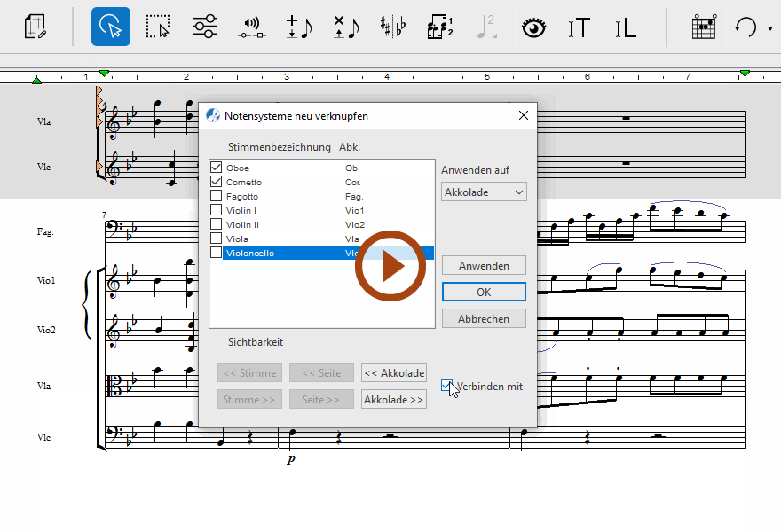Uncheck the Oboe staff checkbox
This screenshot has height=532, width=781.
pos(216,168)
